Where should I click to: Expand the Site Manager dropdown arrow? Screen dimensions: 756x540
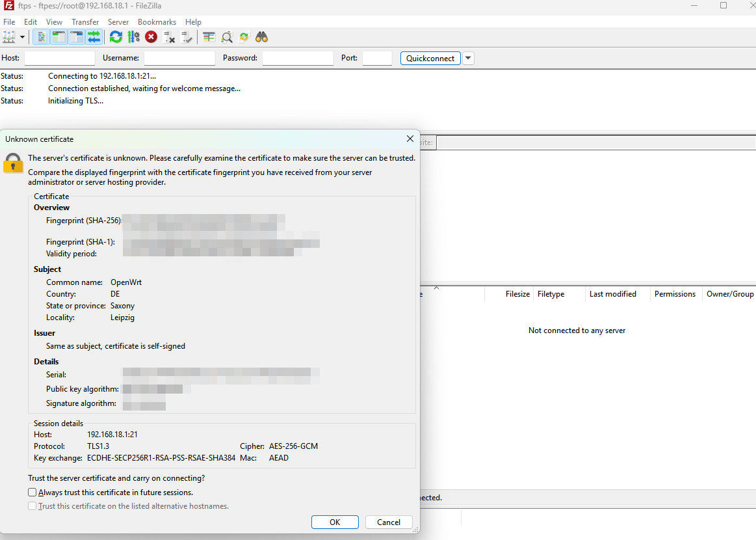[22, 37]
